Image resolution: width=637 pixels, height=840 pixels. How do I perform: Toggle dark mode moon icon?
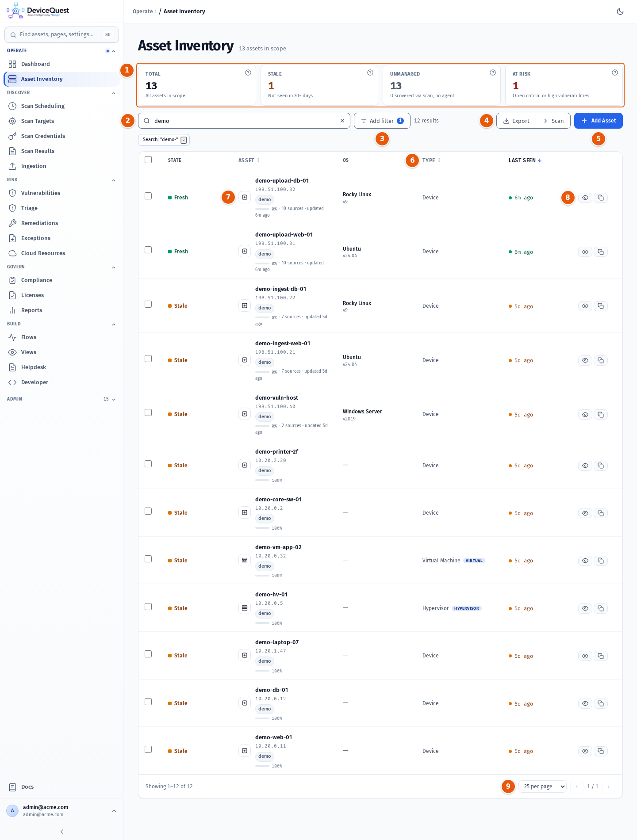click(x=620, y=11)
